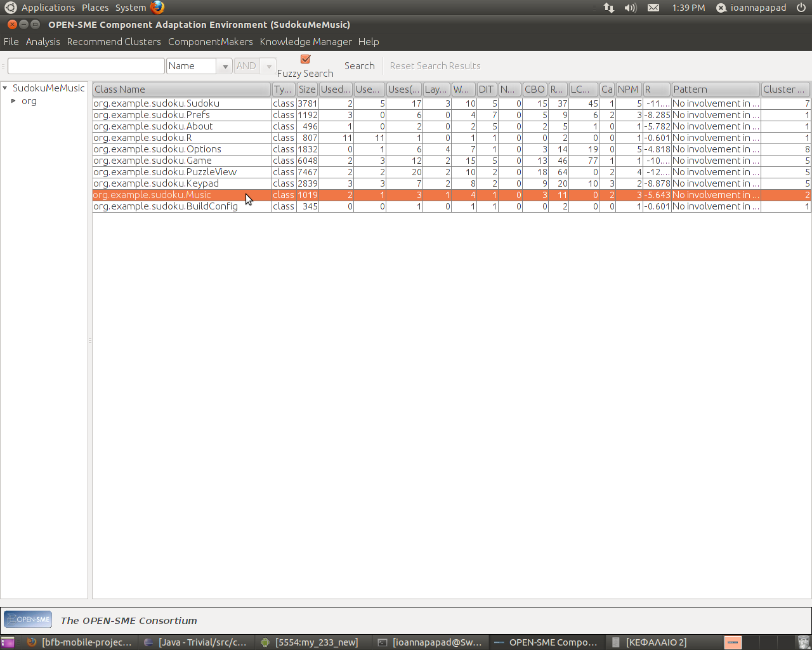Switch to the Java - Trivial taskbar window
The width and height of the screenshot is (812, 650).
(x=195, y=642)
